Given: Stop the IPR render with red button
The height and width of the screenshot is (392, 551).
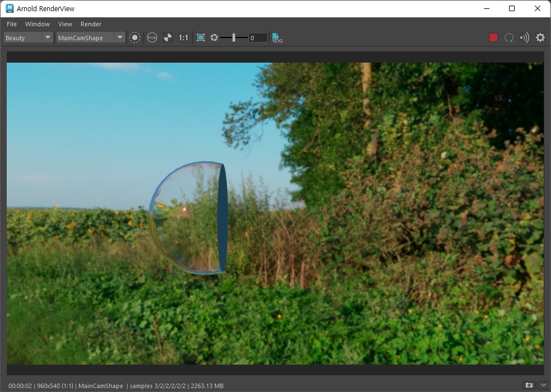Looking at the screenshot, I should [x=493, y=37].
